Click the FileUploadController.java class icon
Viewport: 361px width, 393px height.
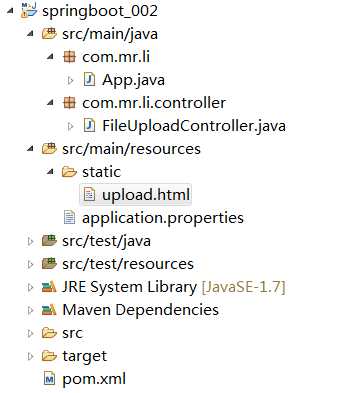click(x=89, y=126)
